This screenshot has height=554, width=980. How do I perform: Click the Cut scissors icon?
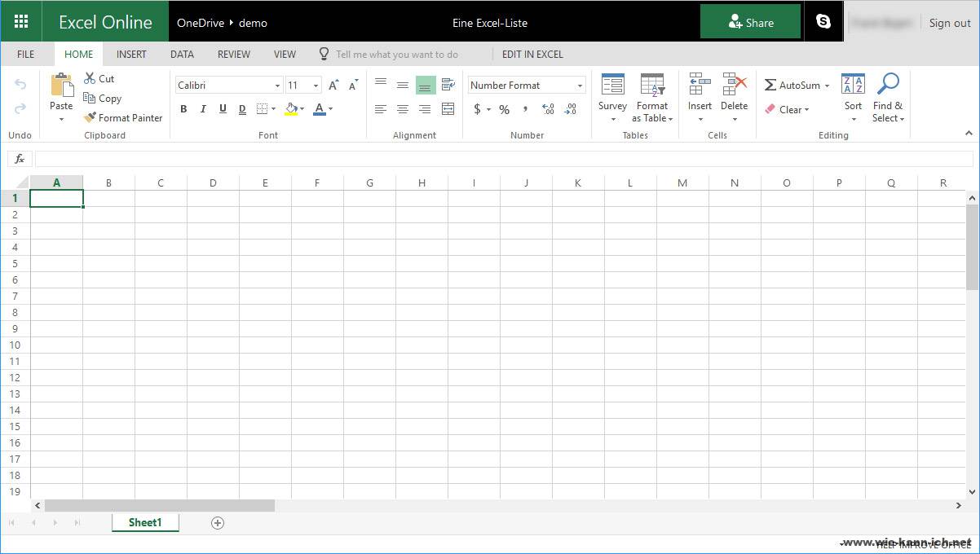tap(90, 78)
